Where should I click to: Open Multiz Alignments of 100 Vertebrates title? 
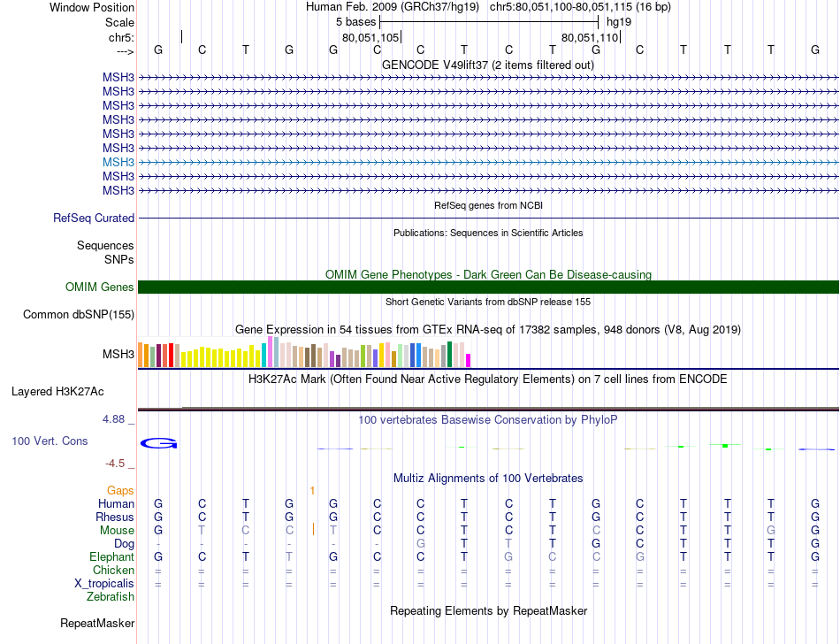488,478
